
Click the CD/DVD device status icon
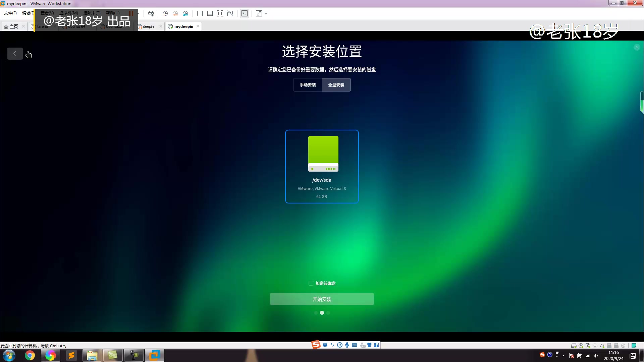581,346
